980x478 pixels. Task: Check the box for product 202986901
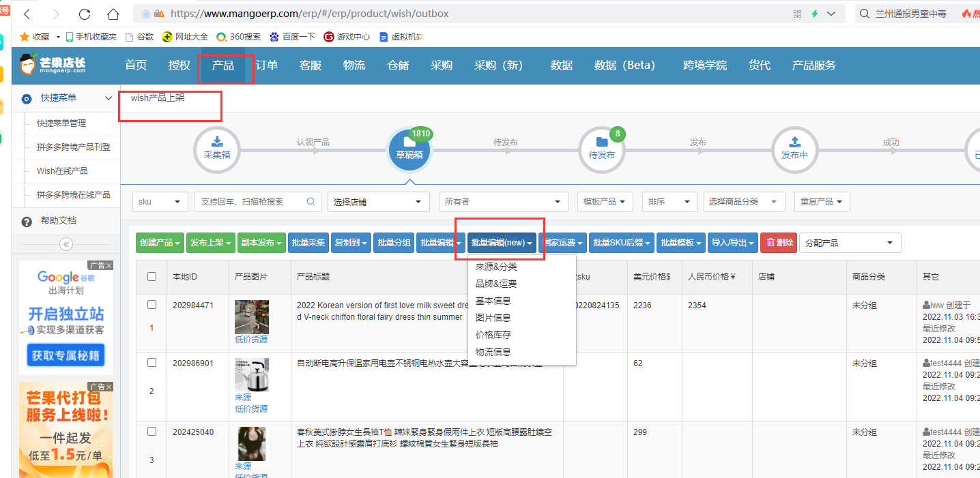(x=152, y=363)
